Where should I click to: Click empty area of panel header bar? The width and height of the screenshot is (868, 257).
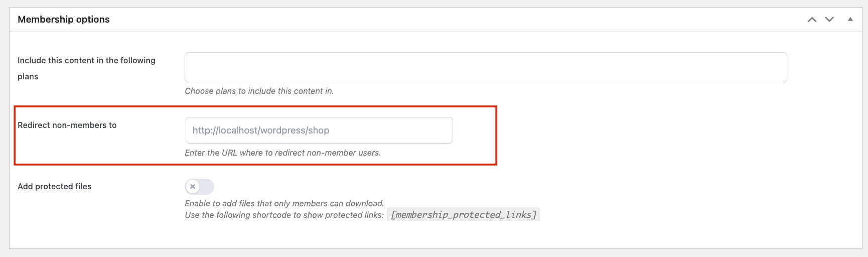point(452,20)
